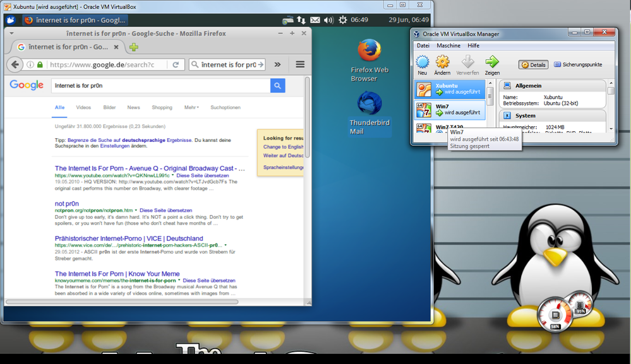This screenshot has height=364, width=631.
Task: Click the Firefox address bar URL field
Action: tap(106, 64)
